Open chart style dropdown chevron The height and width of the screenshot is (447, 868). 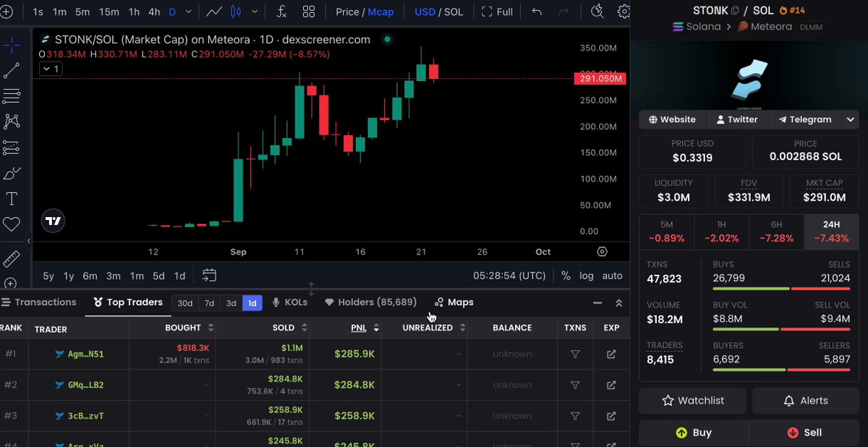coord(253,12)
